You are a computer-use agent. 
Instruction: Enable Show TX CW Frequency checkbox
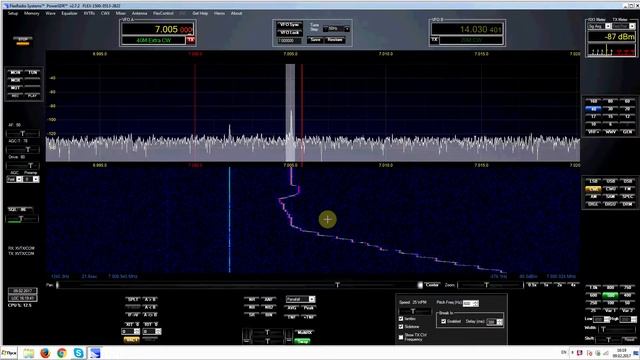tap(401, 337)
